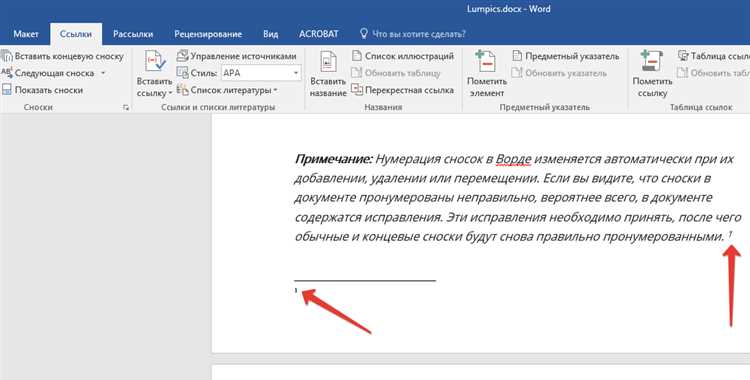Open the ACROBAT tab
750x380 pixels.
coord(319,34)
